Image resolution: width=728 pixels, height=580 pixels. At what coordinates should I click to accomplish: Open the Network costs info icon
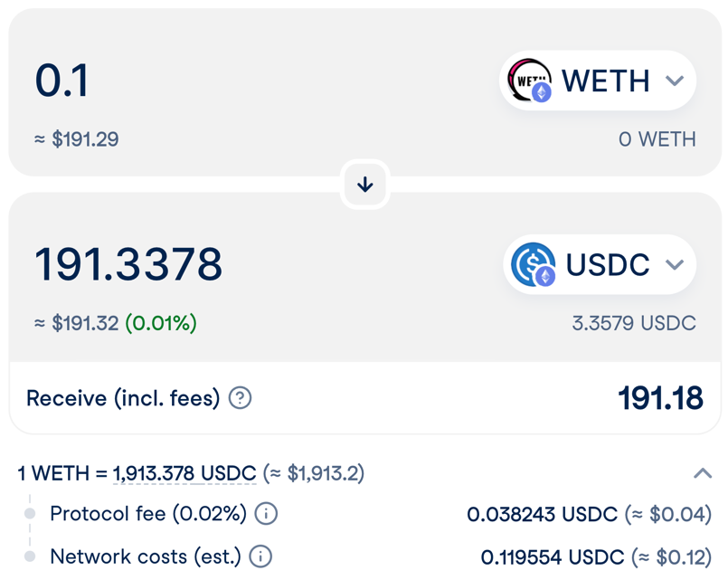click(260, 556)
